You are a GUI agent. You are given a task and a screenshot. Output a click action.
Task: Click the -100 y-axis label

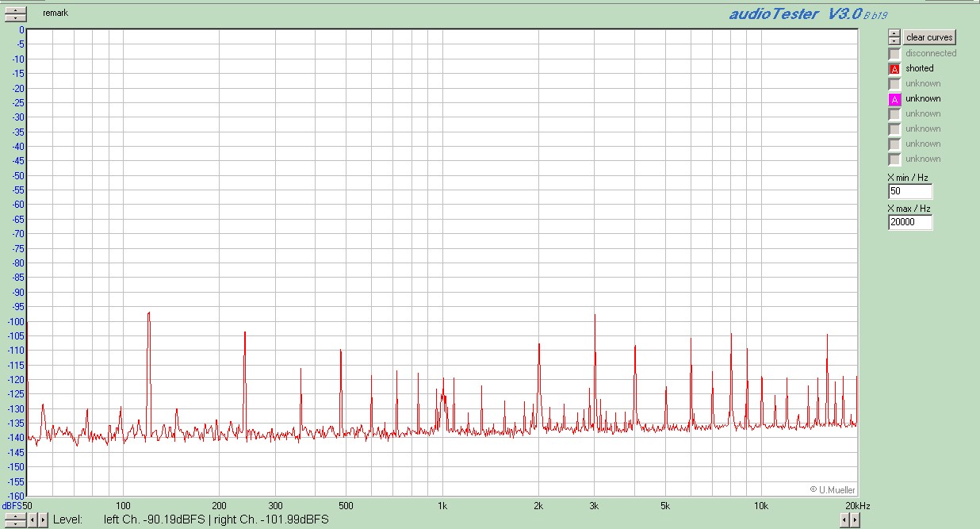[14, 321]
